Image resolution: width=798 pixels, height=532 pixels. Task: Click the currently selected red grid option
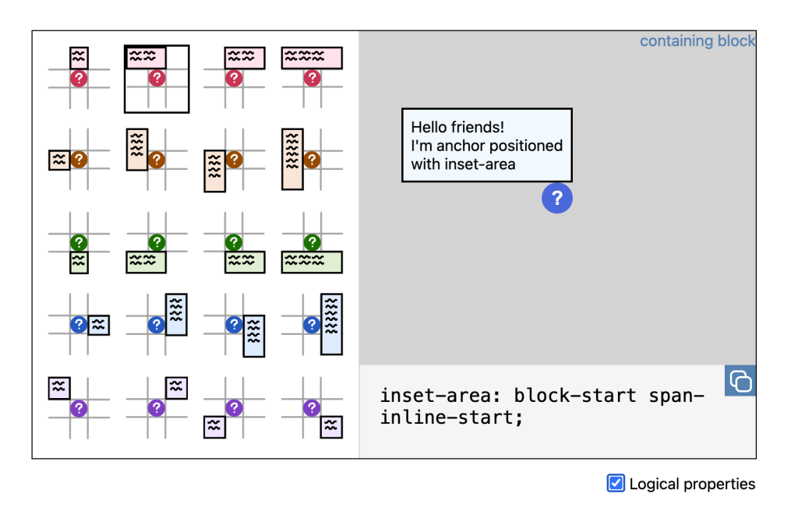pos(157,77)
